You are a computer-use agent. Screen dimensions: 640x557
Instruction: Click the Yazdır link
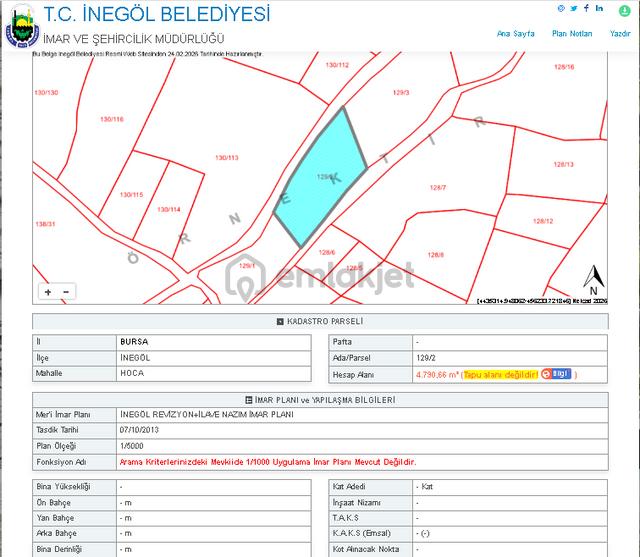(x=620, y=33)
